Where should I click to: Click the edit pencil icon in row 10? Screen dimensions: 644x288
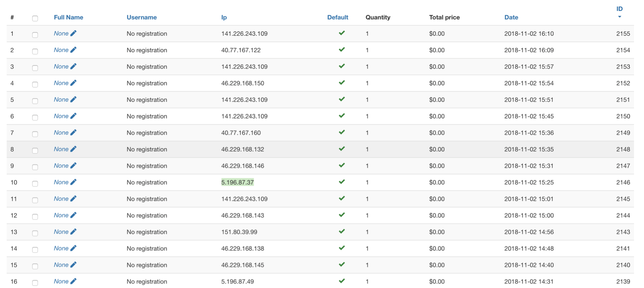tap(73, 182)
